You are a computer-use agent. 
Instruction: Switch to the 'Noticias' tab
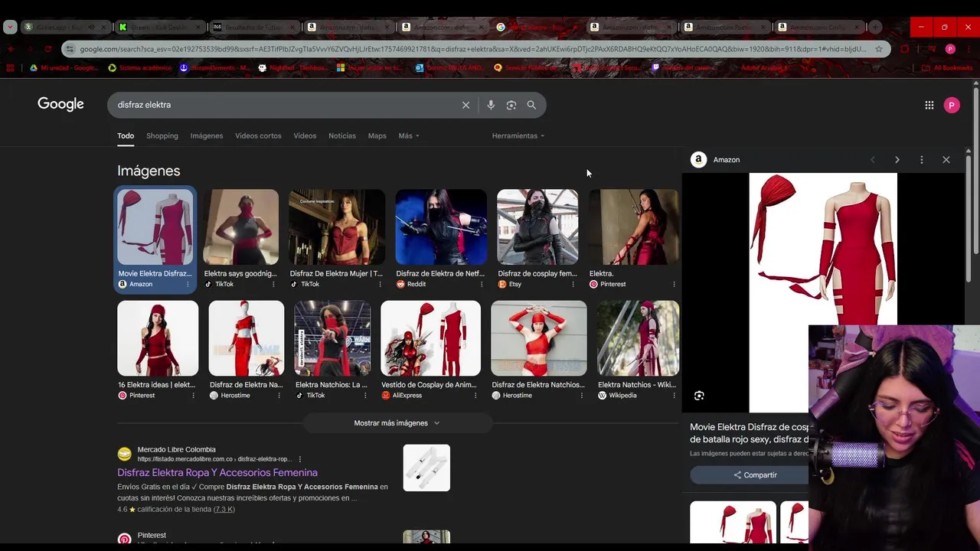click(342, 136)
